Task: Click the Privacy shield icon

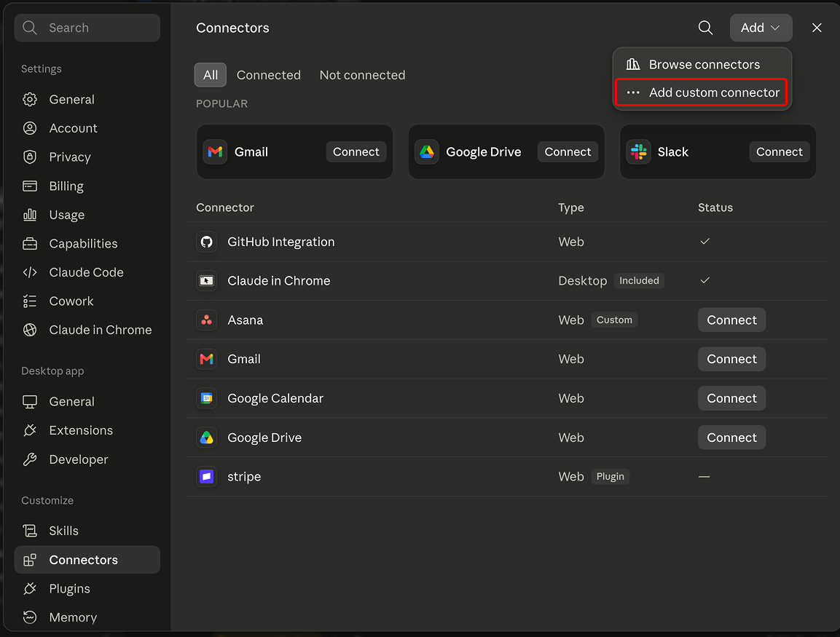Action: (x=30, y=157)
